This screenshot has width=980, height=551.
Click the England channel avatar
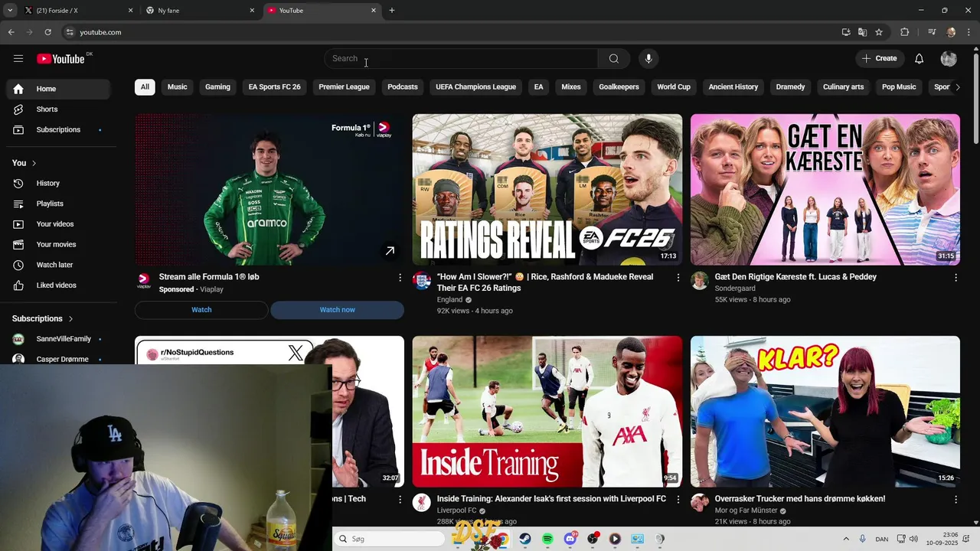422,281
